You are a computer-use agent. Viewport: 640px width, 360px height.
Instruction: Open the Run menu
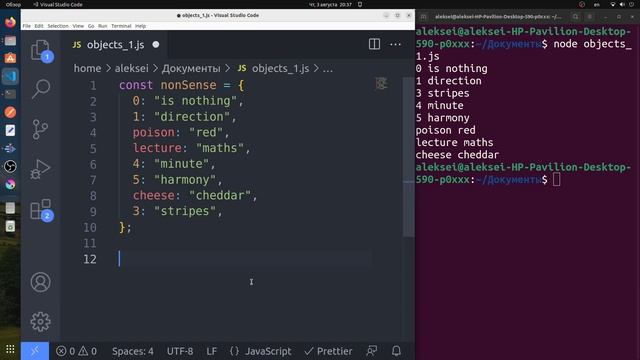click(x=102, y=26)
